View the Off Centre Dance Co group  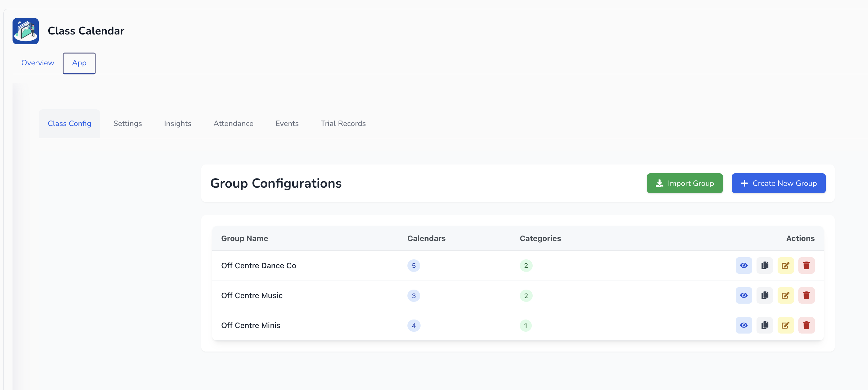click(x=744, y=265)
